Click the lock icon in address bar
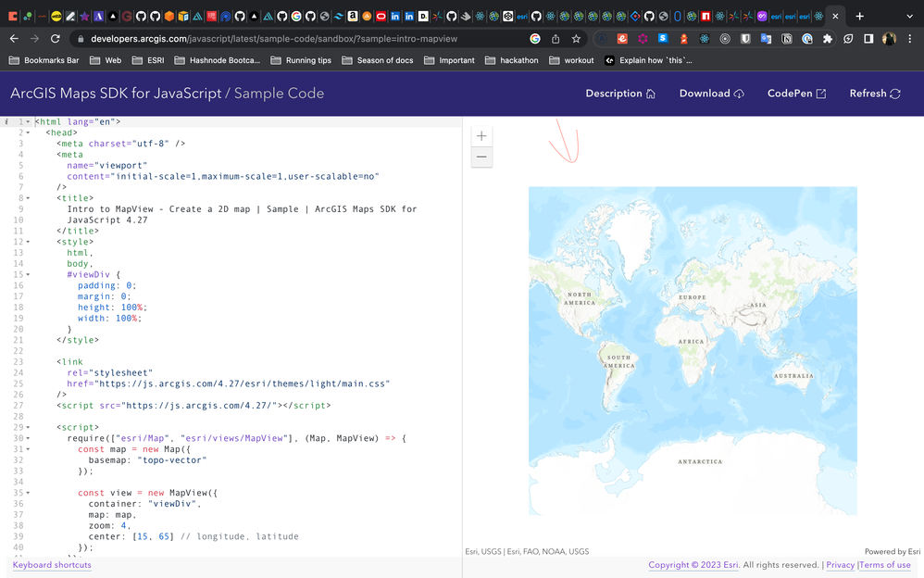This screenshot has width=924, height=578. click(x=81, y=39)
